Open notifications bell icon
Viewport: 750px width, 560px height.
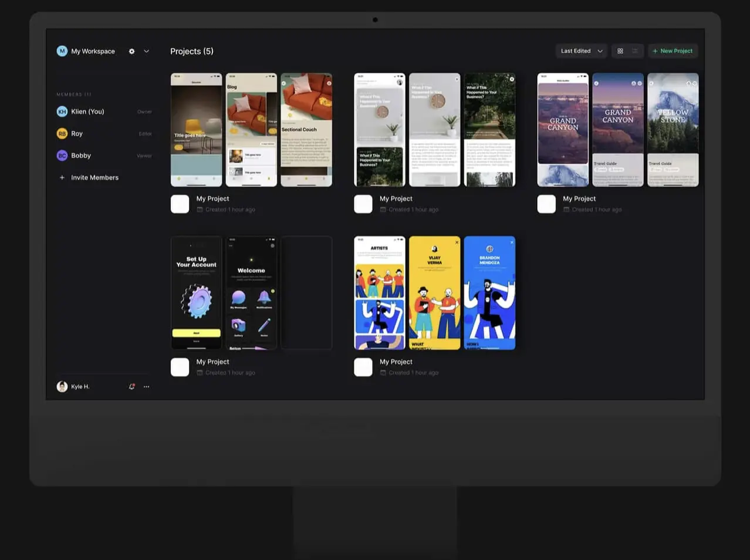[131, 386]
